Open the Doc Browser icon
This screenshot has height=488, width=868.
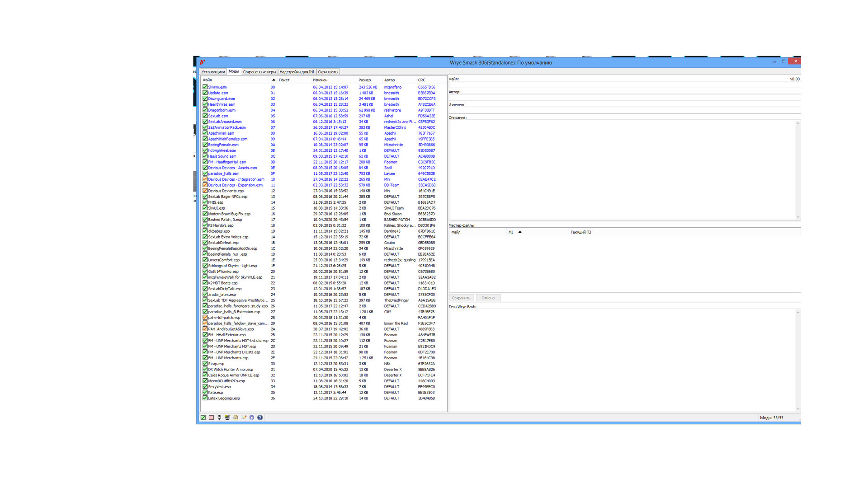click(x=236, y=418)
